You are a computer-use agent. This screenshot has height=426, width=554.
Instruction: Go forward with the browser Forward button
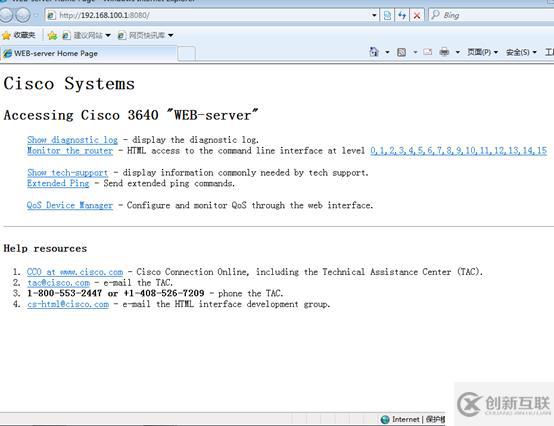pos(23,15)
